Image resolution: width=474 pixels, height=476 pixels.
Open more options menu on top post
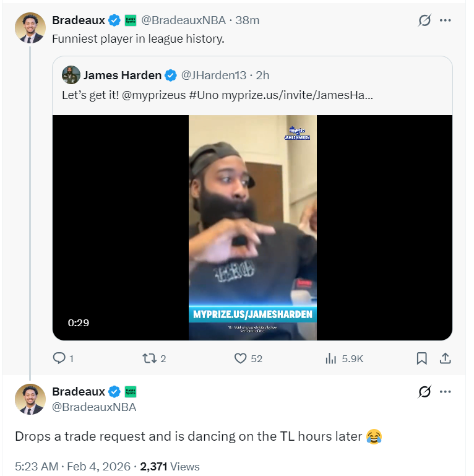point(445,20)
